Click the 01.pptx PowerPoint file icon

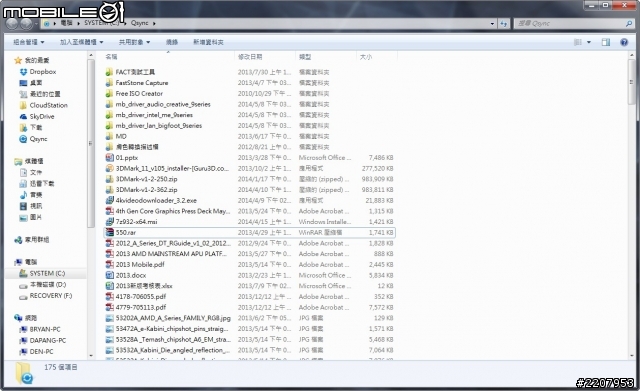[x=109, y=158]
